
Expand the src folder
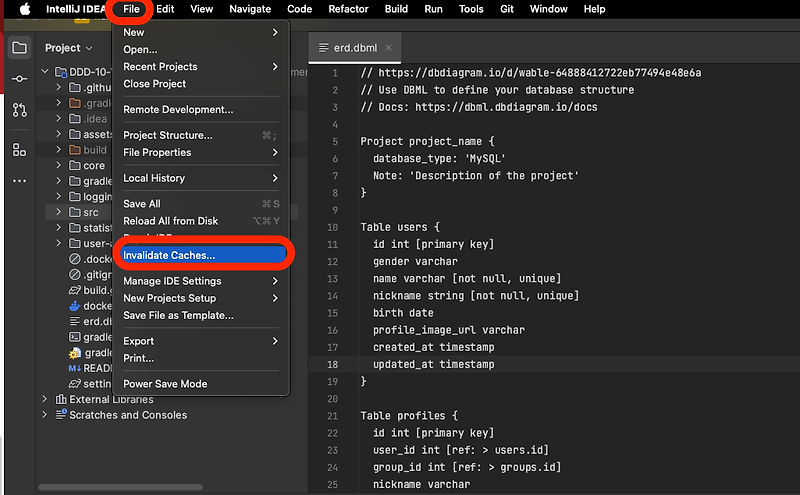(59, 212)
